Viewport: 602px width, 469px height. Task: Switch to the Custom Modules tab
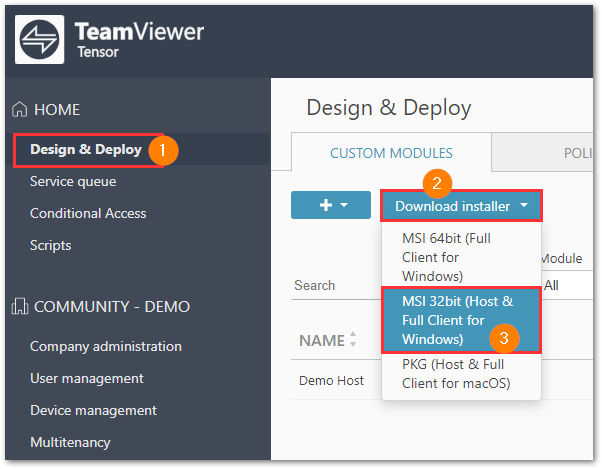[391, 153]
